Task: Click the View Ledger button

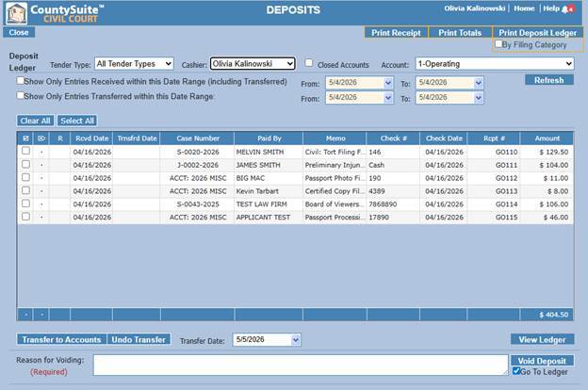Action: (542, 339)
